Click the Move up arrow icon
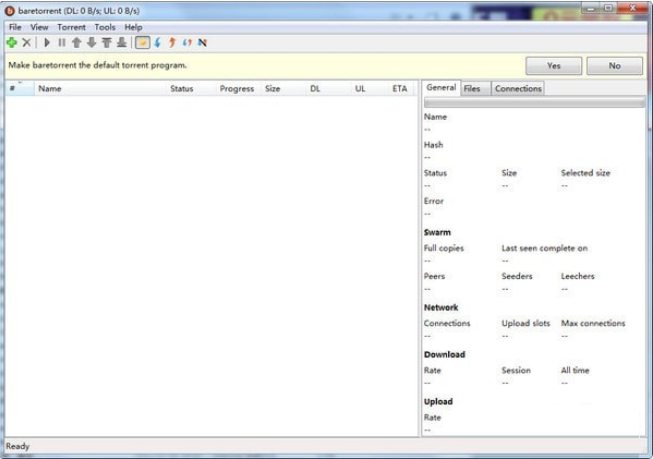The height and width of the screenshot is (459, 653). click(76, 43)
